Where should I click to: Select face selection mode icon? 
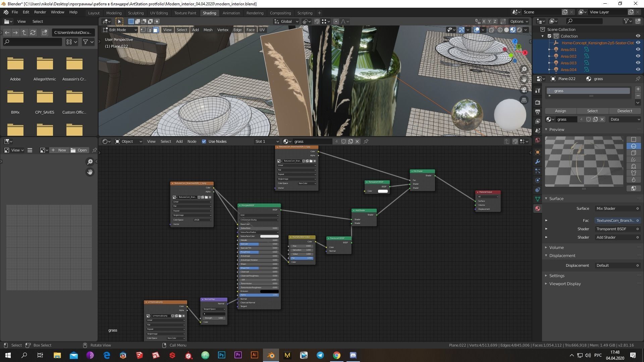[156, 30]
